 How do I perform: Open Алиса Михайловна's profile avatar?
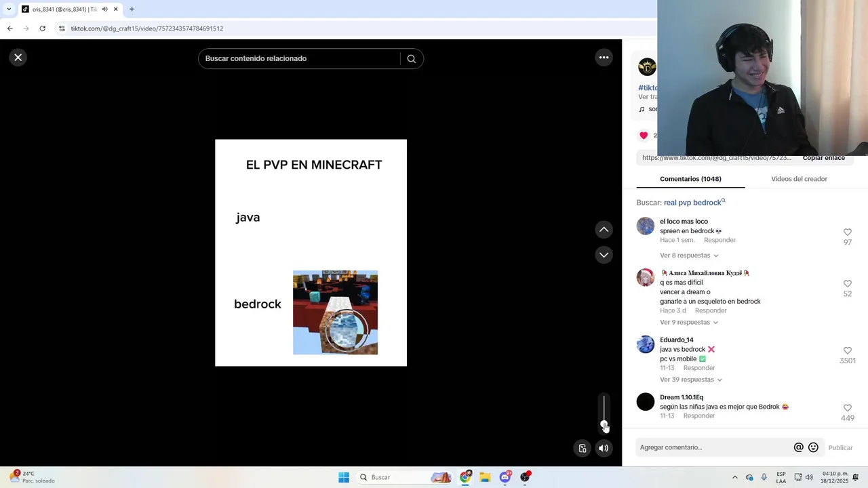tap(646, 277)
